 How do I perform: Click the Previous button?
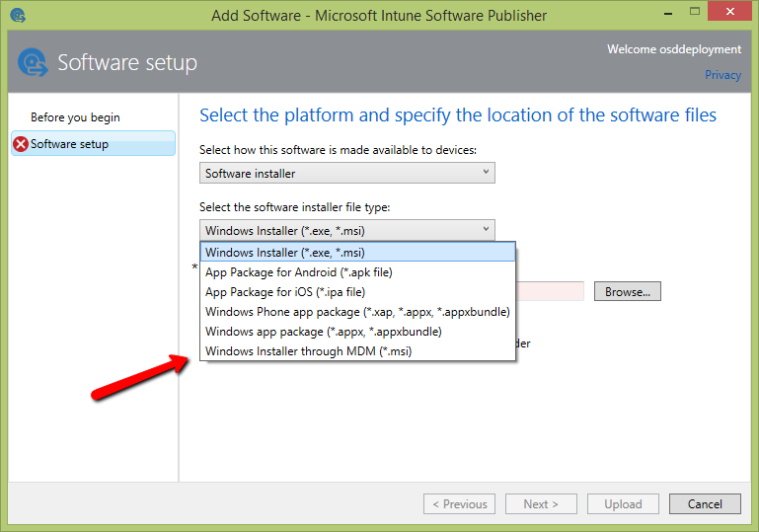459,503
